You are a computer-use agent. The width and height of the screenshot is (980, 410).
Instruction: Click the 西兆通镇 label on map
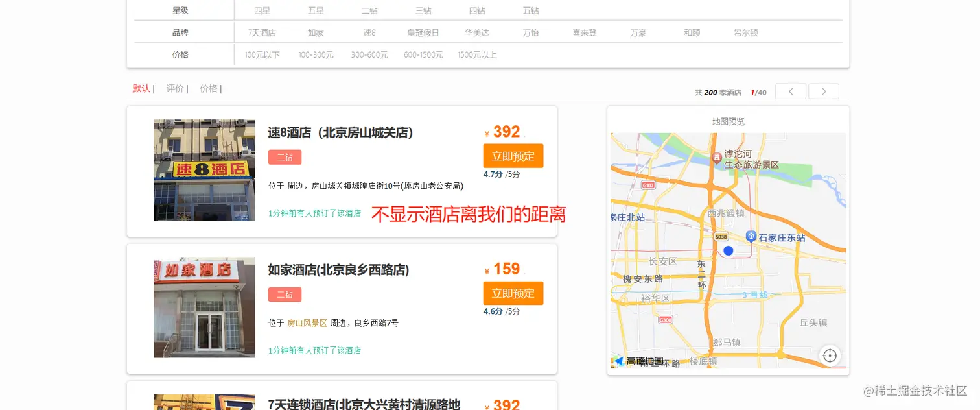pyautogui.click(x=726, y=213)
